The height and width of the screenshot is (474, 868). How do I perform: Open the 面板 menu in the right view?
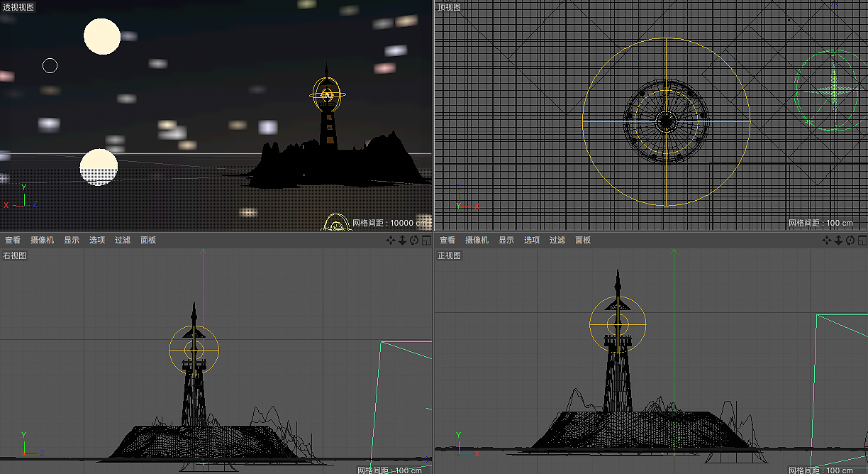coord(148,240)
